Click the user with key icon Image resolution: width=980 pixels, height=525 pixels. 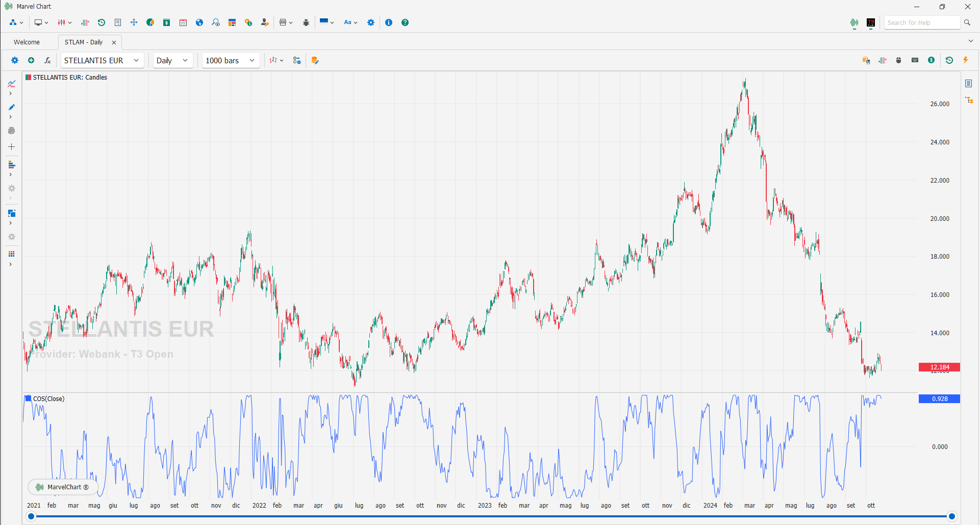click(x=265, y=22)
